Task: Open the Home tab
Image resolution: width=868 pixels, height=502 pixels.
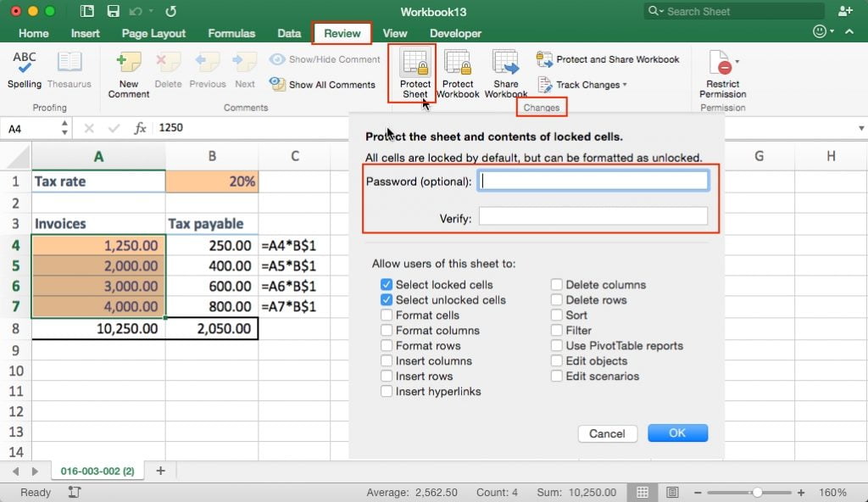Action: point(34,33)
